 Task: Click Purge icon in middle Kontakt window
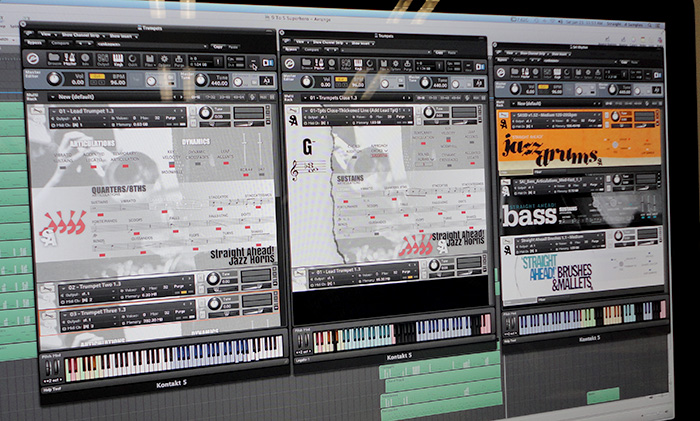[x=408, y=65]
